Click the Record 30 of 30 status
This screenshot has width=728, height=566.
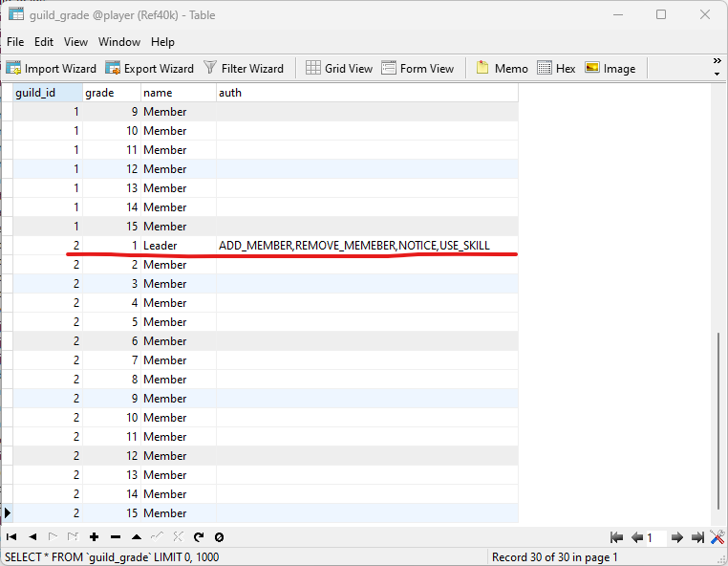tap(555, 556)
